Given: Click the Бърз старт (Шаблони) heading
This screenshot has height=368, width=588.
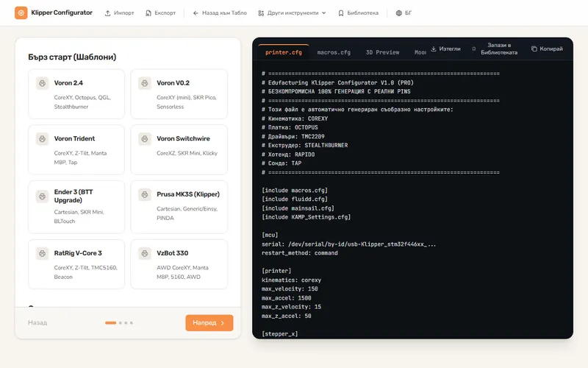Looking at the screenshot, I should 72,57.
